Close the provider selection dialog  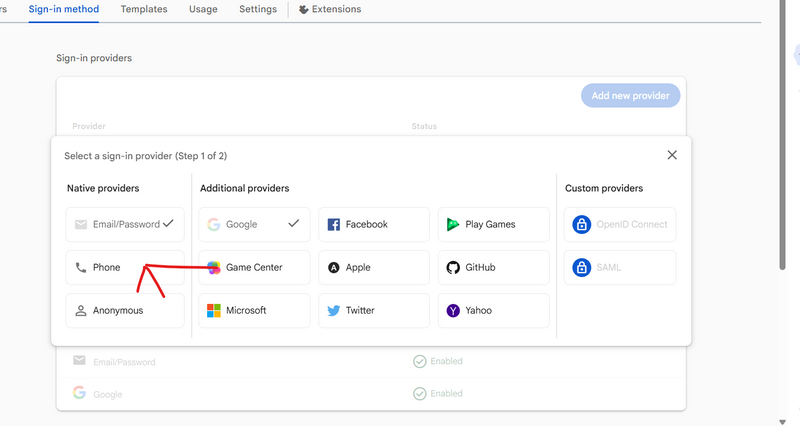672,155
